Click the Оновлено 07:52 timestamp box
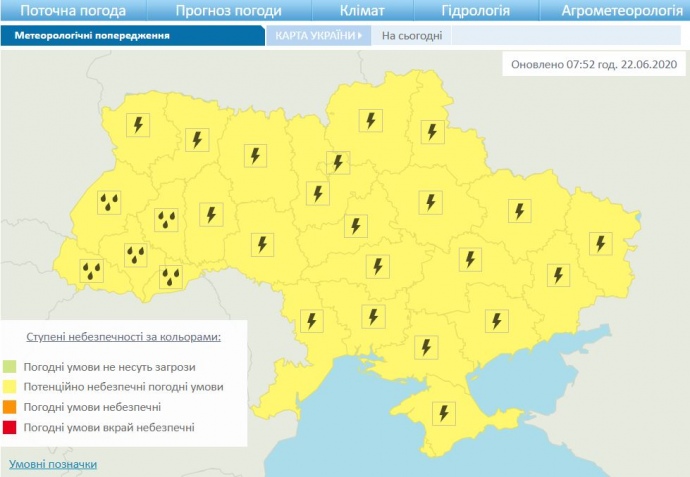690x477 pixels. click(593, 63)
